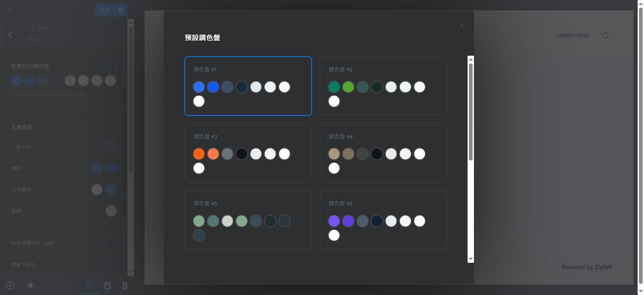Click the gray swatch in 文字選取 row
This screenshot has height=295, width=644.
(97, 190)
